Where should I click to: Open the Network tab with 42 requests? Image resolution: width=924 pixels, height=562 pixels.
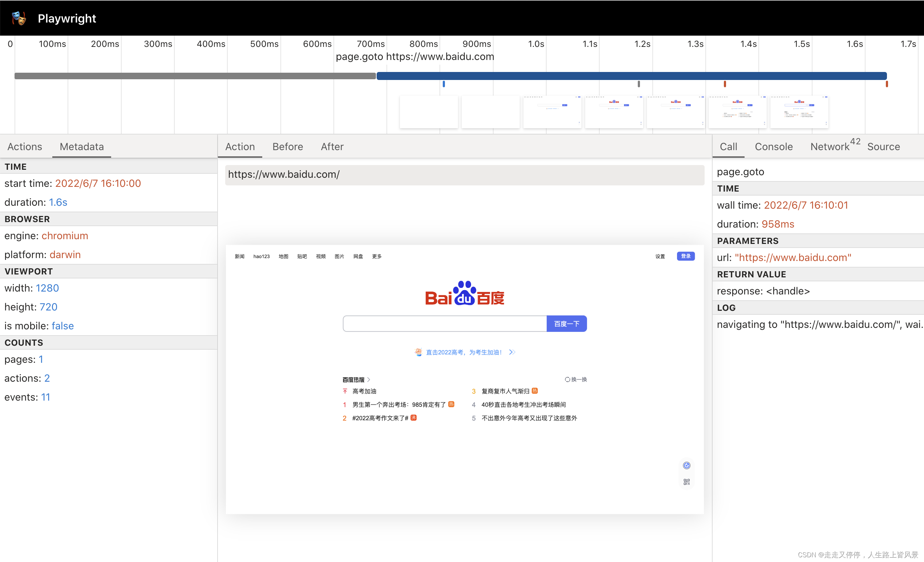(835, 146)
